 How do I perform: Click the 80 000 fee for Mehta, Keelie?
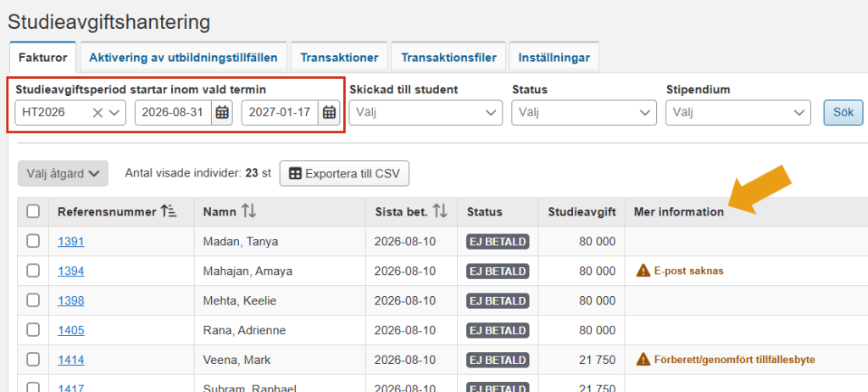[598, 300]
